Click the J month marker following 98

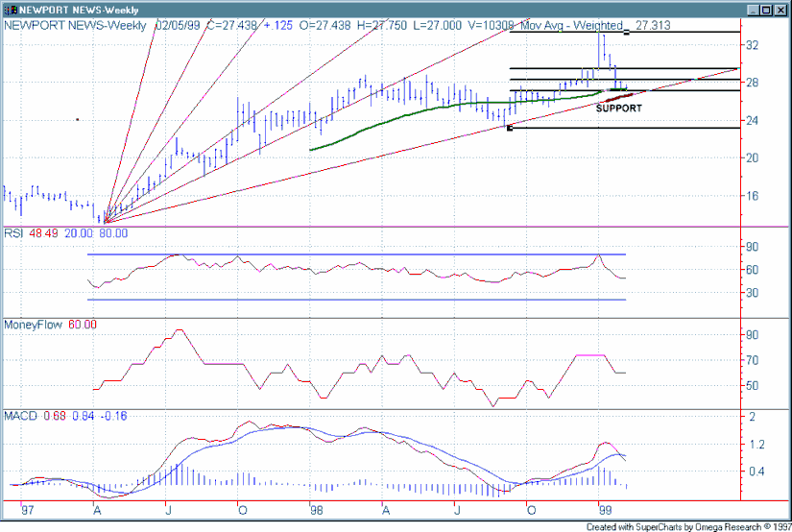pos(458,510)
